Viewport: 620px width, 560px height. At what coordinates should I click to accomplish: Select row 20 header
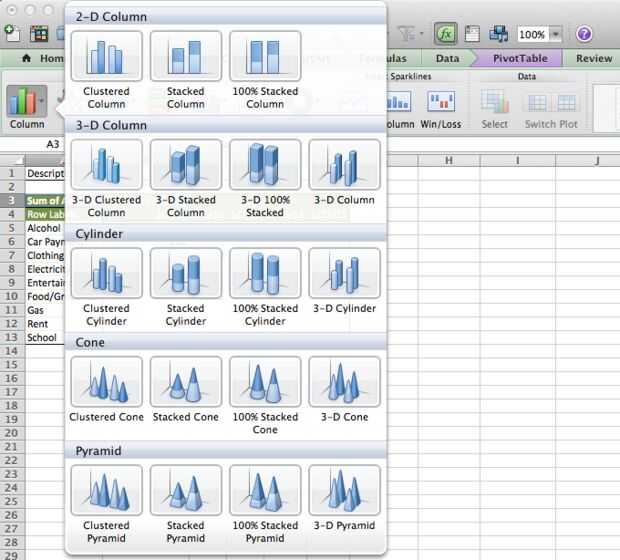point(12,433)
